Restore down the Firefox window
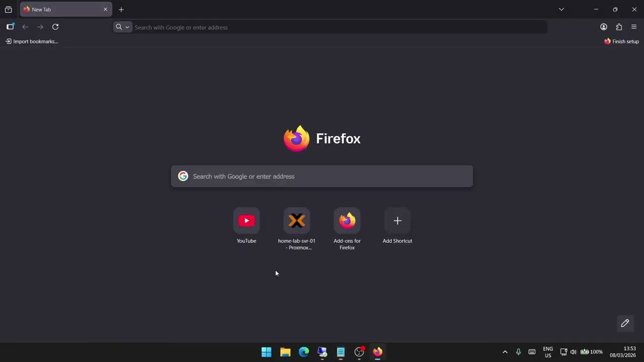Screen dimensions: 644x362 pos(615,10)
